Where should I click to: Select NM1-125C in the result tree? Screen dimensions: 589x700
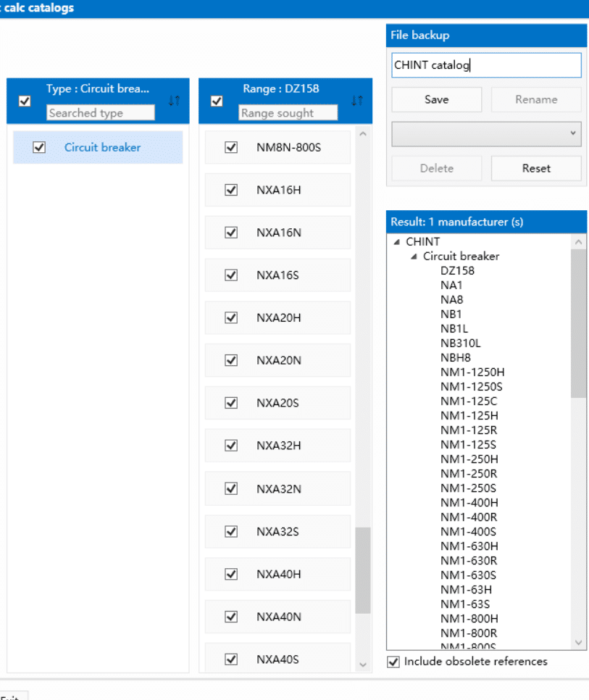coord(469,401)
